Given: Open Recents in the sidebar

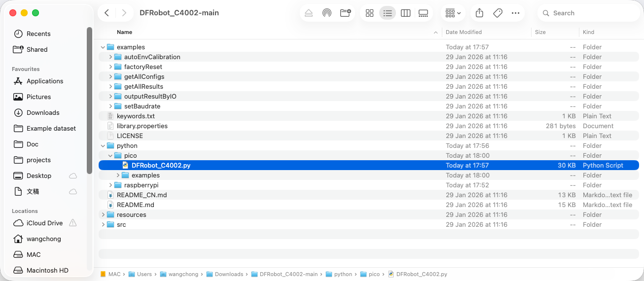Looking at the screenshot, I should (38, 34).
